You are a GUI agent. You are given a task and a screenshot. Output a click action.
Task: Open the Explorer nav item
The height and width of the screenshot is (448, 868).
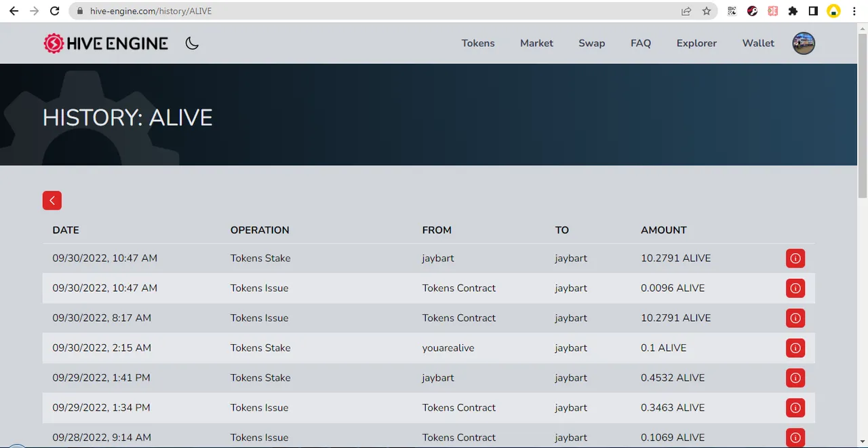pyautogui.click(x=696, y=43)
